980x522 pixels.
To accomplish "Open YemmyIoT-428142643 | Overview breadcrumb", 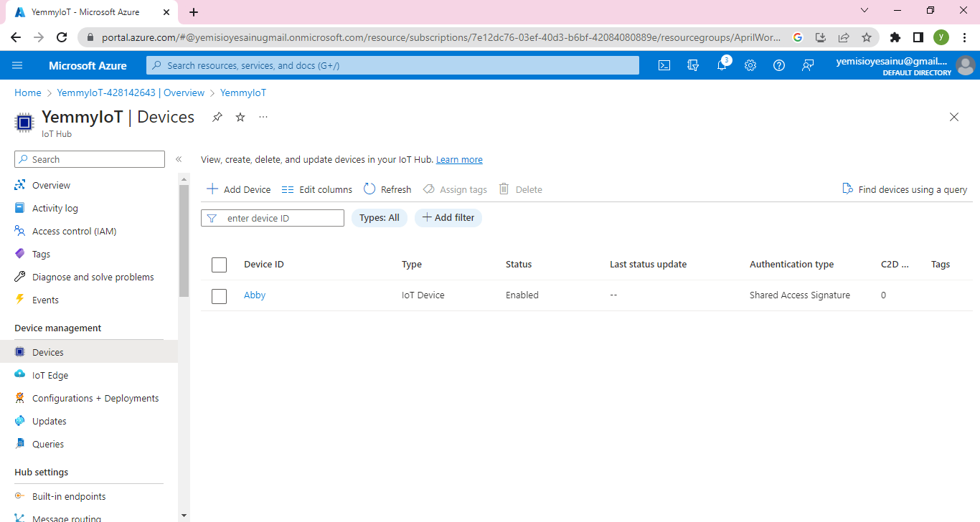I will (x=131, y=92).
